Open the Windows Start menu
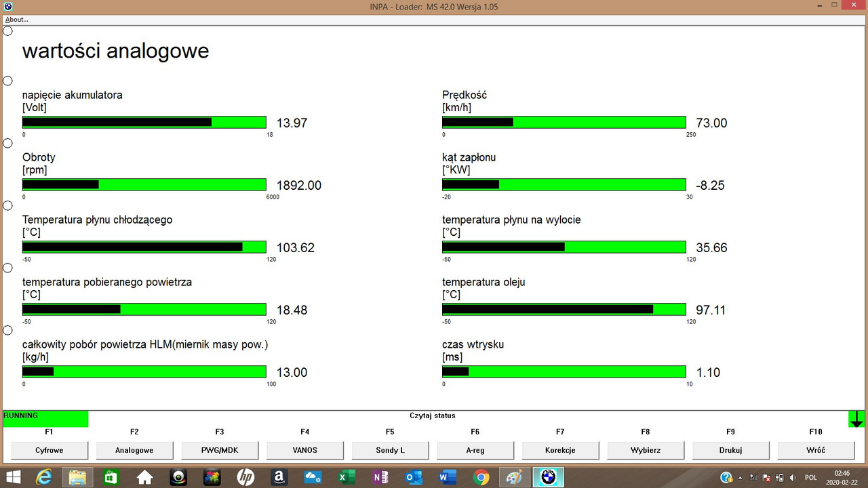868x488 pixels. (13, 477)
